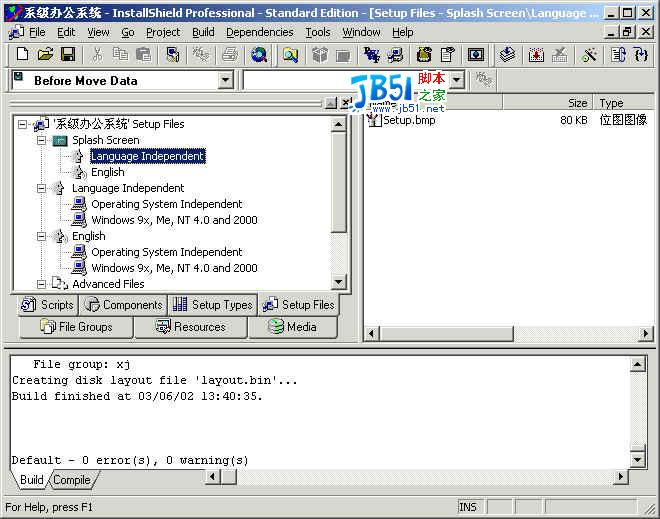
Task: Select Windows 9x item under English
Action: [x=174, y=268]
